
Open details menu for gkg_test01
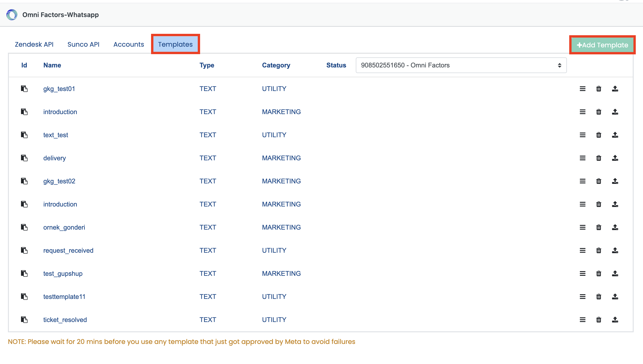[x=583, y=89]
